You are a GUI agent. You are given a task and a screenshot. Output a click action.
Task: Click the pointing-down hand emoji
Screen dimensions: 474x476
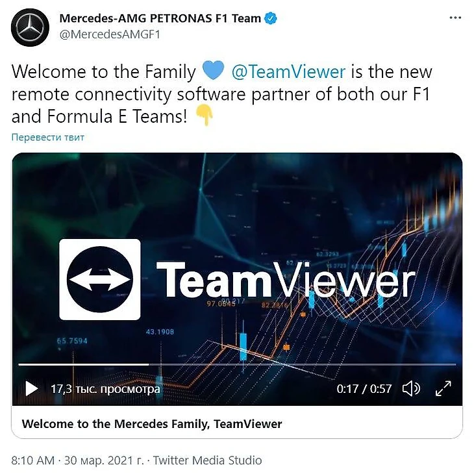[204, 115]
